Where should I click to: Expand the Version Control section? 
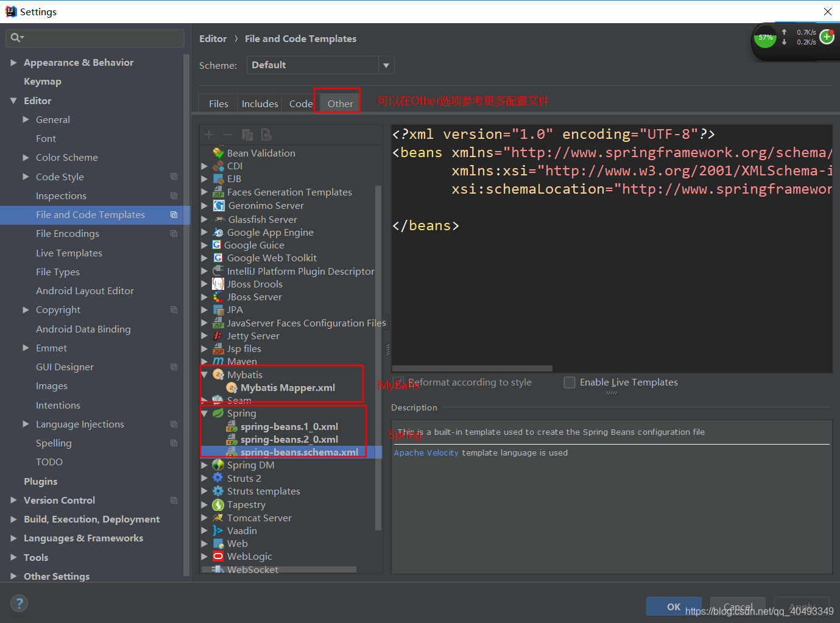[x=13, y=500]
